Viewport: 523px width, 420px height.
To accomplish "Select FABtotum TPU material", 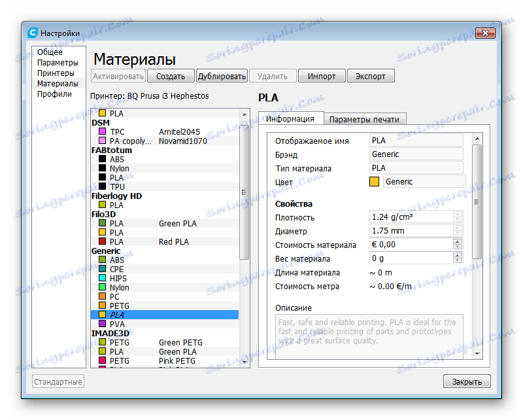I will (x=165, y=186).
